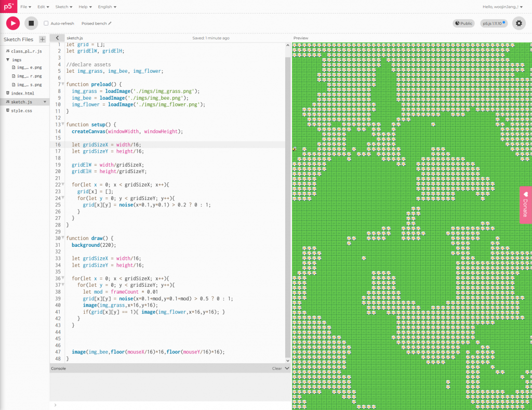Open the File menu
Viewport: 532px width, 410px height.
[x=25, y=7]
